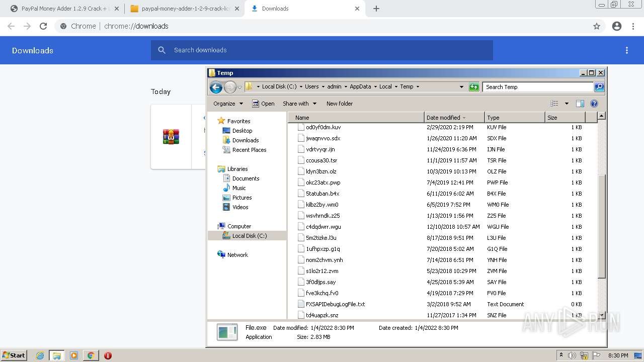Select Videos library
Image resolution: width=644 pixels, height=362 pixels.
(x=240, y=207)
